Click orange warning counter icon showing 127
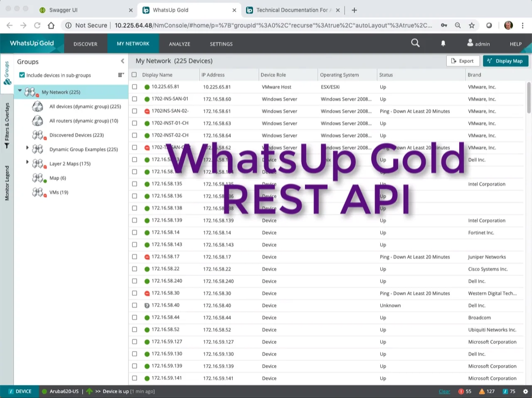Viewport: 532px width, 398px height. 482,391
